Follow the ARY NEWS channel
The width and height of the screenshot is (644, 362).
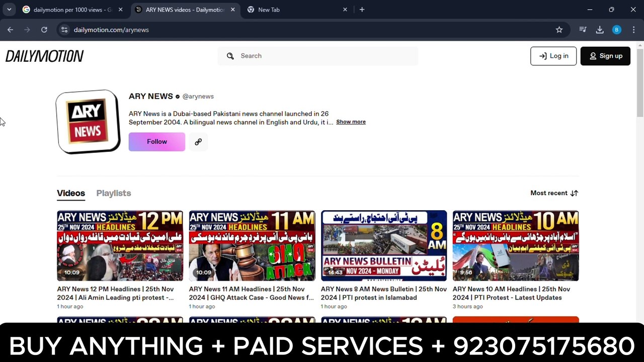(x=157, y=142)
